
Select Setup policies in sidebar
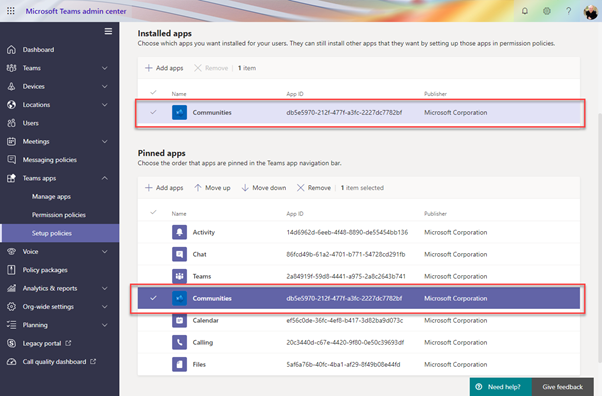[x=60, y=233]
